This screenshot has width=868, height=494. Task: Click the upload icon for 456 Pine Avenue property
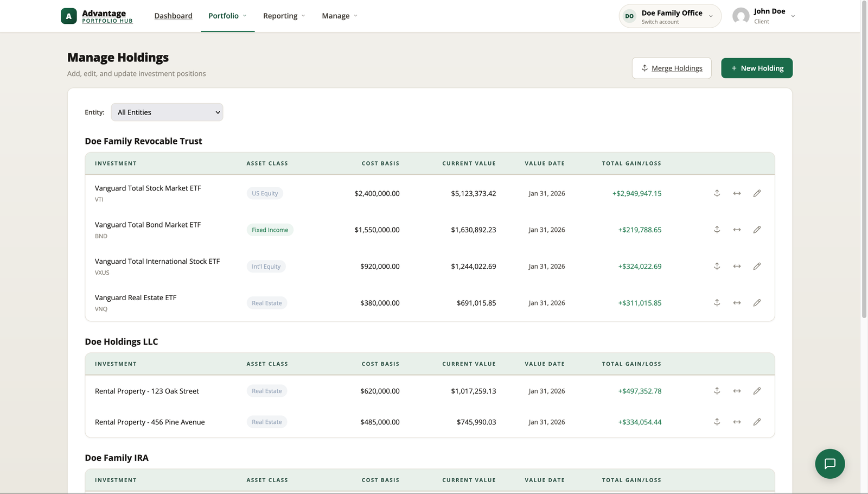click(x=717, y=422)
